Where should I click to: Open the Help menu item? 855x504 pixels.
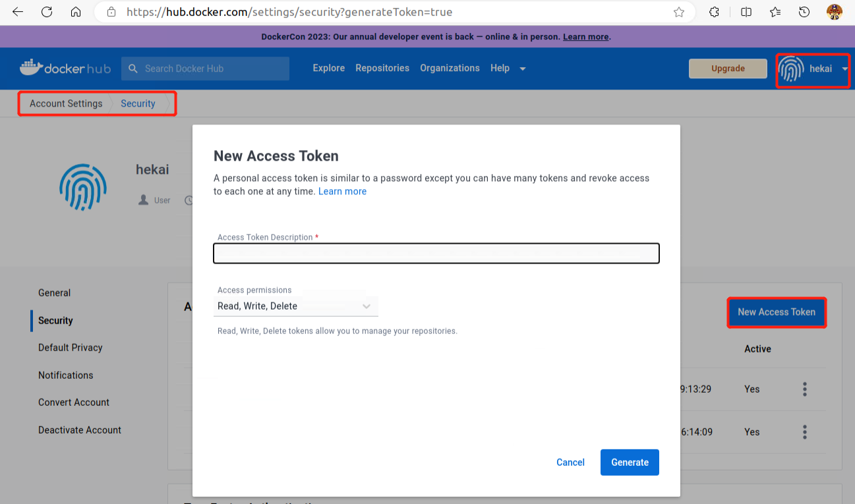(500, 68)
